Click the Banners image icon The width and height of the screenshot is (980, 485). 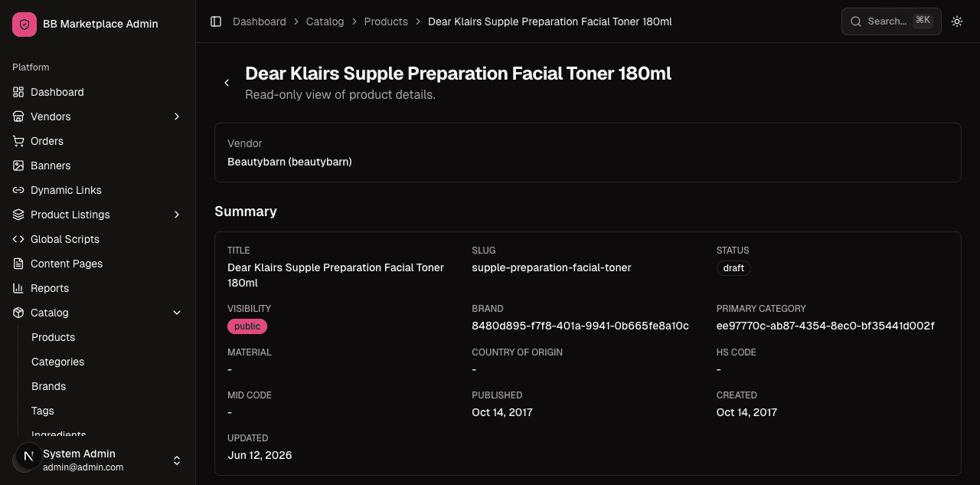[18, 165]
